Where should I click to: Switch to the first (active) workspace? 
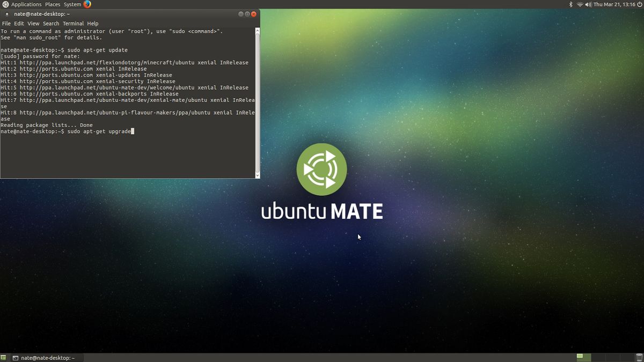tap(583, 357)
